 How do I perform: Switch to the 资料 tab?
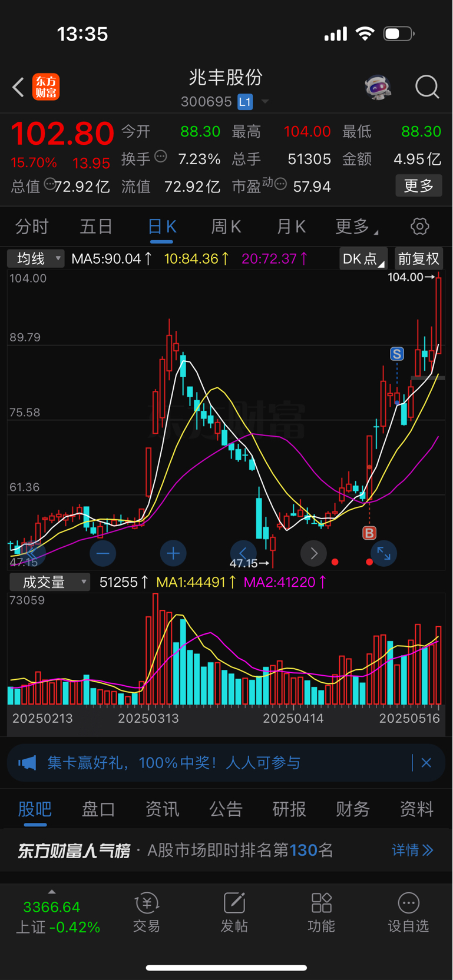coord(416,809)
